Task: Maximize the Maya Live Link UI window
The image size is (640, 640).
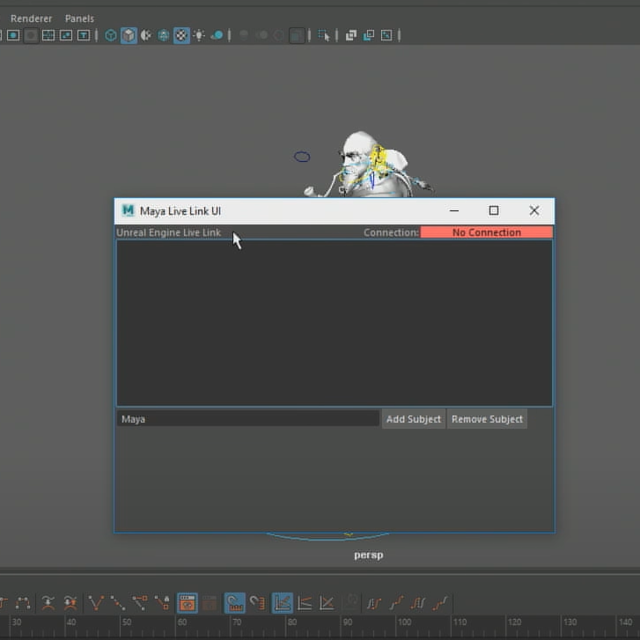Action: pos(493,210)
